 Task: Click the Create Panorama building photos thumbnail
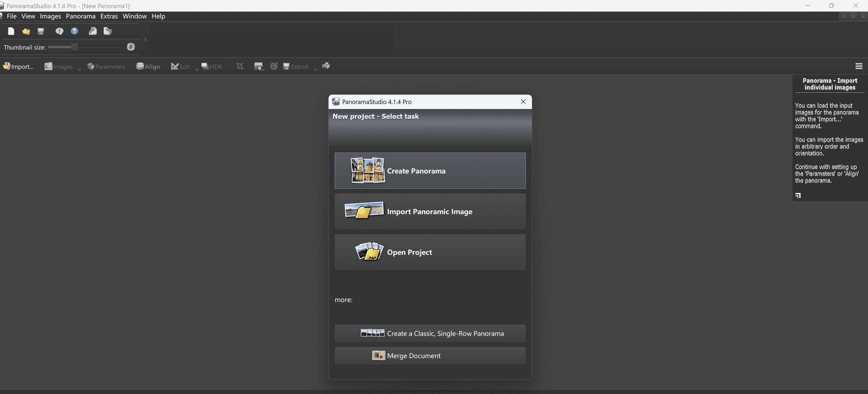pos(368,170)
